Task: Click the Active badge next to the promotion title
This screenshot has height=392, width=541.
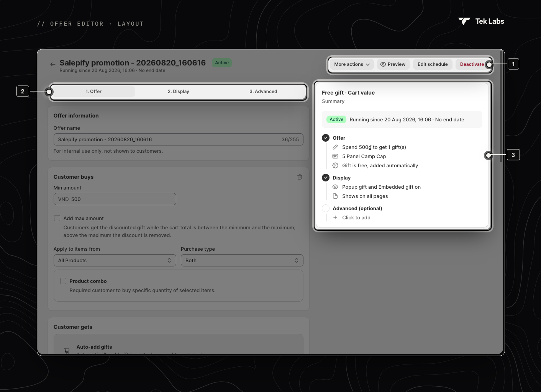Action: tap(222, 63)
